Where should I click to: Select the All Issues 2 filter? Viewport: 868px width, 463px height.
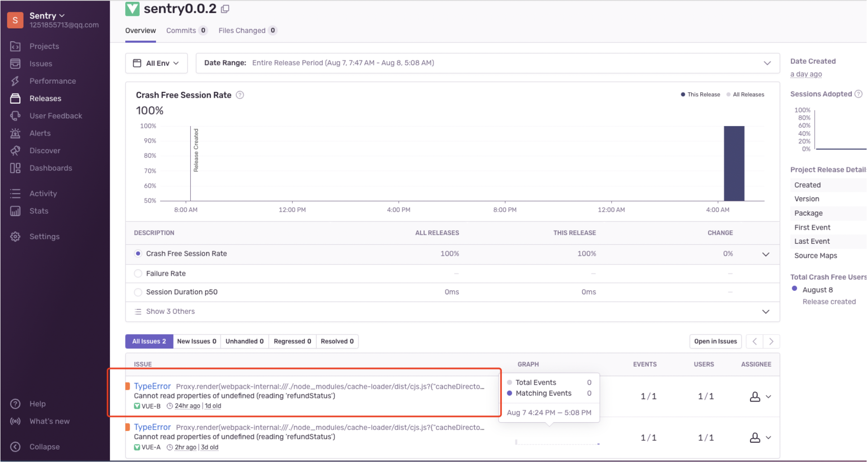point(149,341)
